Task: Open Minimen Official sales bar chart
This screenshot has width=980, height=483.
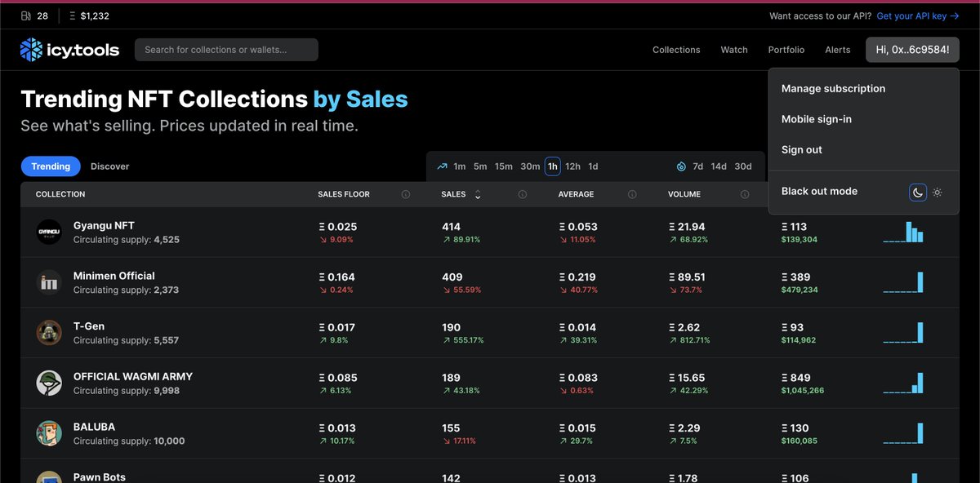Action: pos(903,282)
